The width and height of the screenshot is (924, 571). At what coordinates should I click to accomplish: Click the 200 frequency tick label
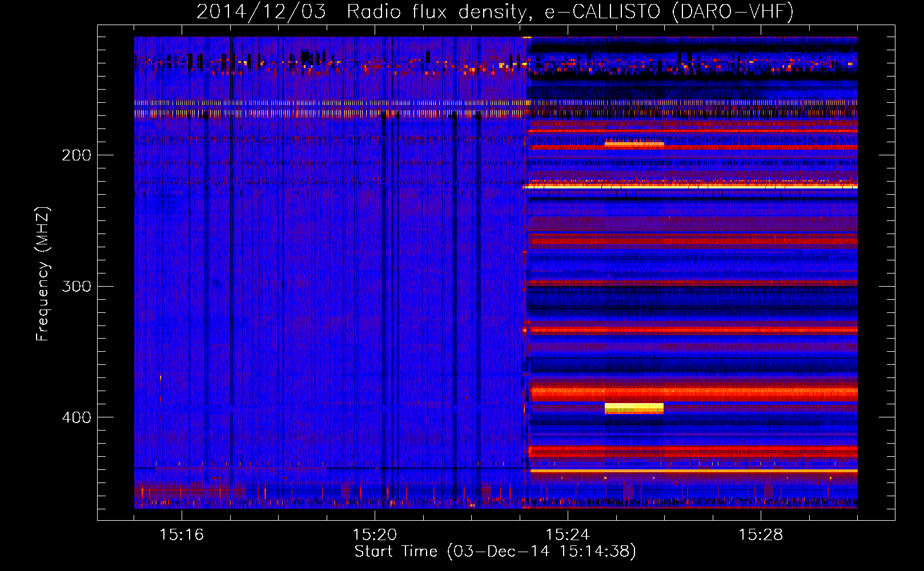coord(77,155)
